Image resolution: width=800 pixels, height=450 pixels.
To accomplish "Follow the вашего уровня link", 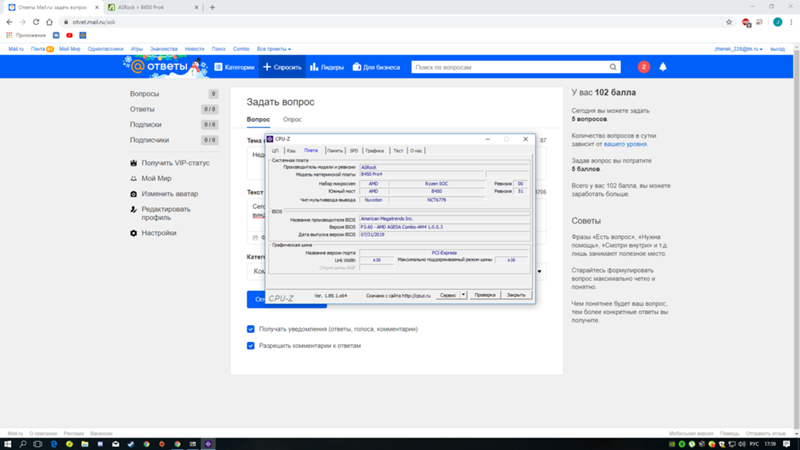I will [625, 144].
